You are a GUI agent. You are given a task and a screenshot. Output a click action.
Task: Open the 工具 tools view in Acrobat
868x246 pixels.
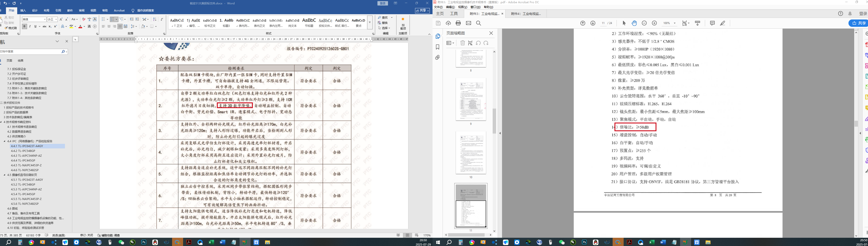(x=454, y=14)
